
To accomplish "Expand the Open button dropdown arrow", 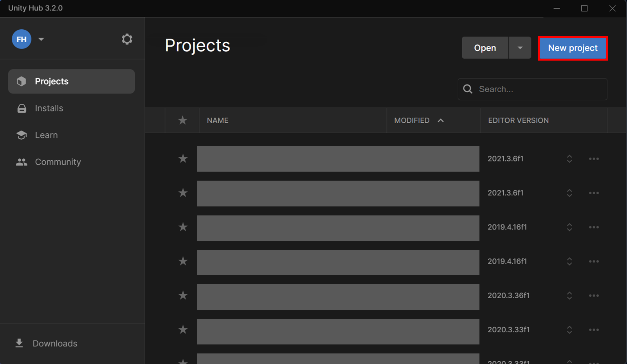I will (x=520, y=48).
